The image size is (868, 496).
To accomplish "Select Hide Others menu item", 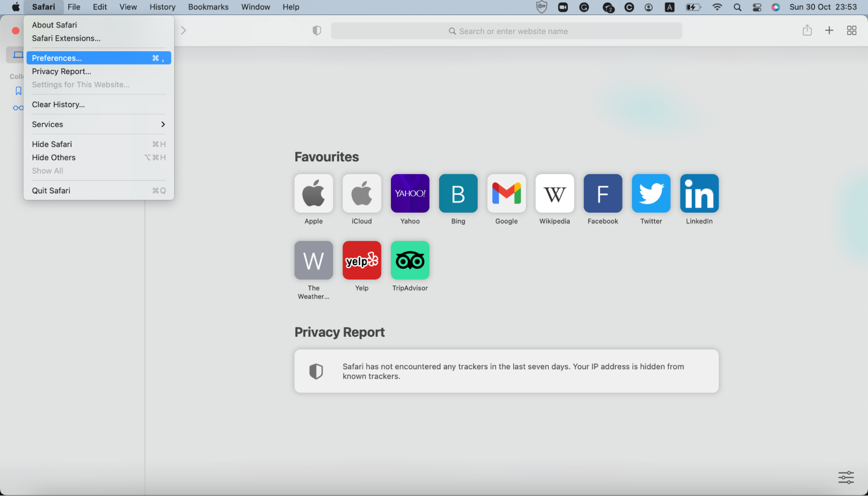I will pyautogui.click(x=99, y=158).
